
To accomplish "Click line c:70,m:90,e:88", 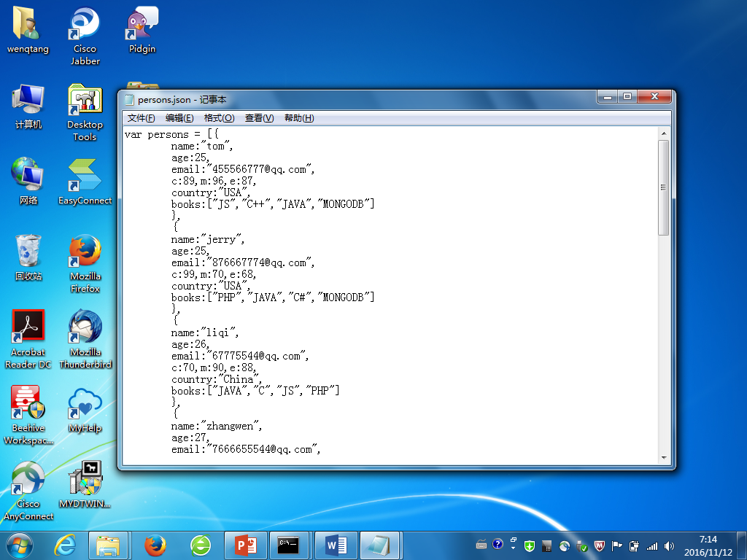I will (x=214, y=367).
